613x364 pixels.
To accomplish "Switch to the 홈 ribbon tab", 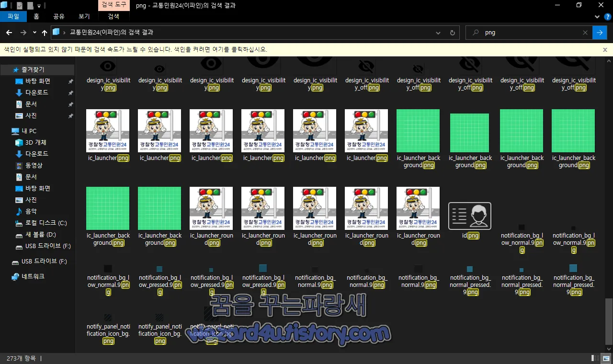I will [36, 16].
